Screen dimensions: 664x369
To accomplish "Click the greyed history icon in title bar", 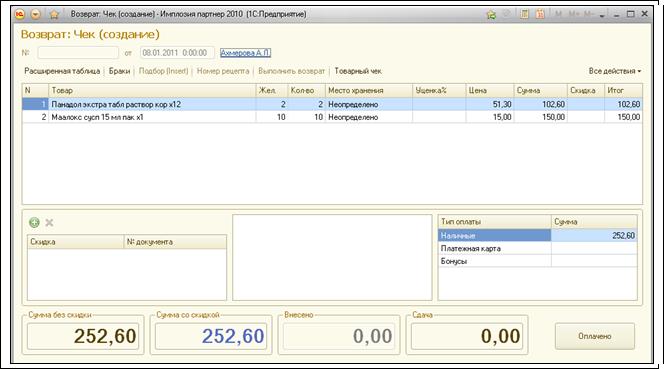I will coord(506,14).
